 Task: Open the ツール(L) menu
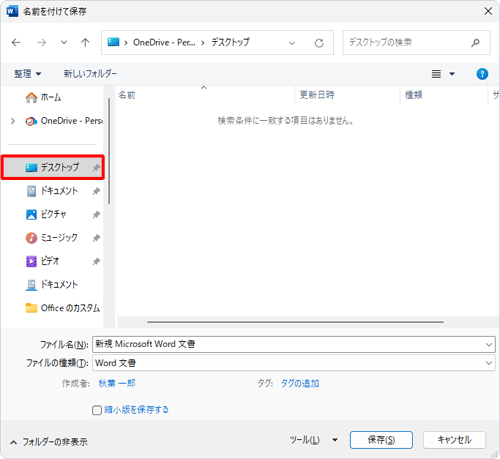[313, 440]
